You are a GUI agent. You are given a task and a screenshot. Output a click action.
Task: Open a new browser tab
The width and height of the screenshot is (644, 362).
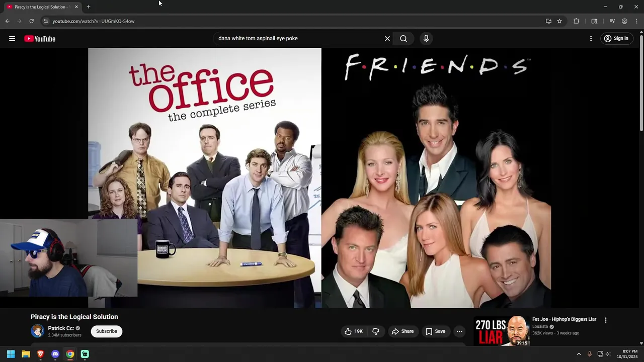point(89,7)
